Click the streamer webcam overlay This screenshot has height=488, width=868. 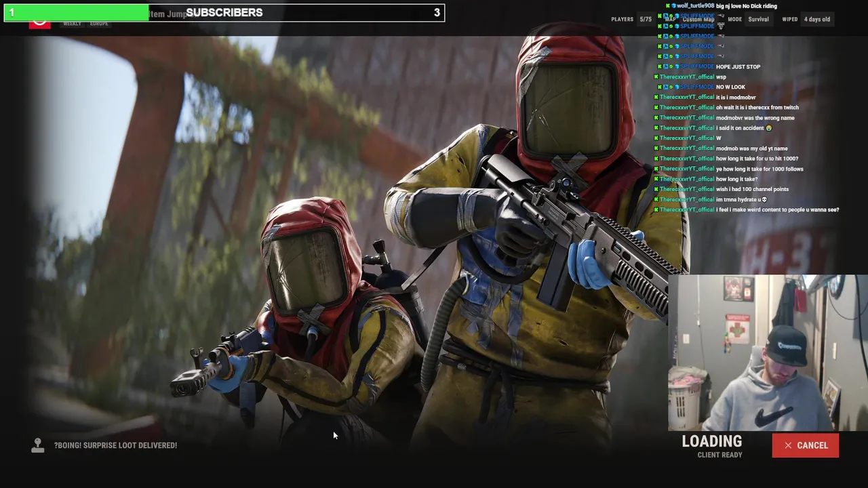768,352
